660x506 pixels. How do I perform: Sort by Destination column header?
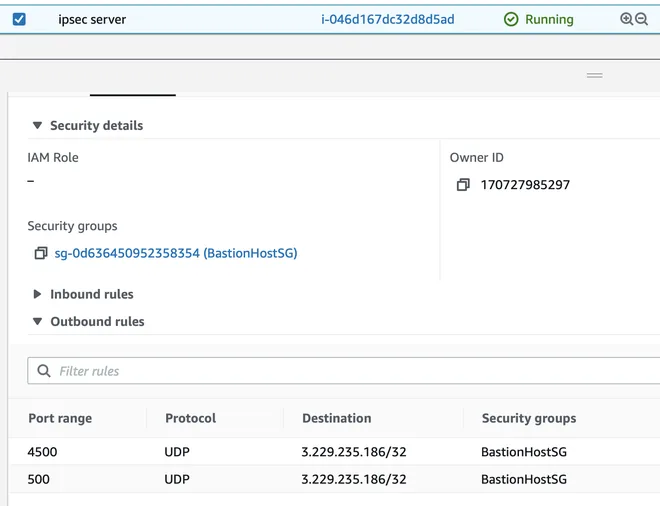[337, 418]
